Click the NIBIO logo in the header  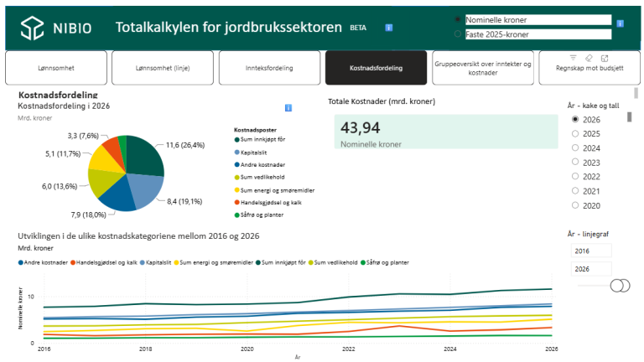(x=56, y=28)
